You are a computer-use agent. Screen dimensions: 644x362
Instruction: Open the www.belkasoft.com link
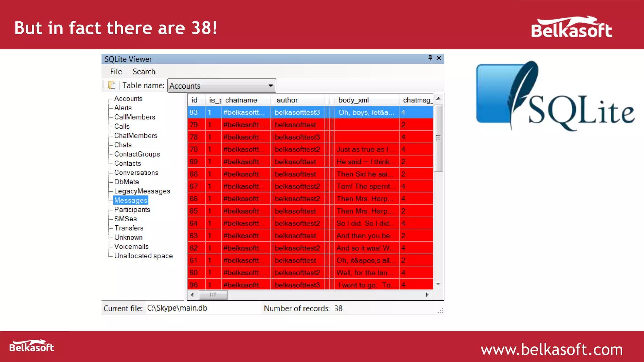[x=552, y=350]
